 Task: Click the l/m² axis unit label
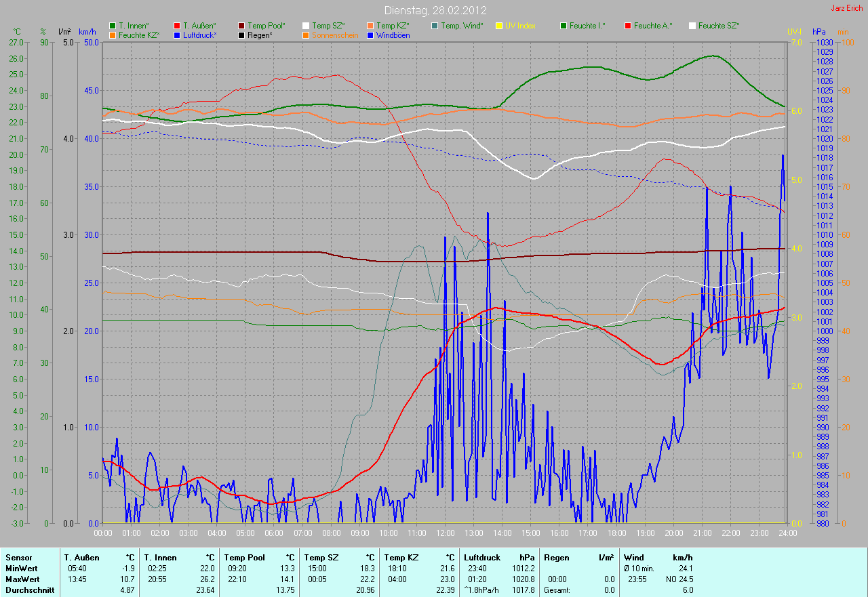(65, 32)
